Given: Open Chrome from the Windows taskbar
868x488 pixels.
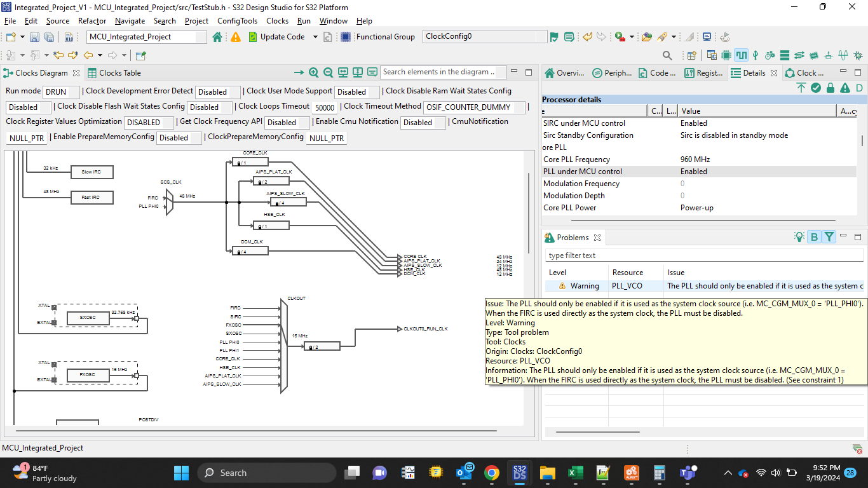Looking at the screenshot, I should click(491, 473).
